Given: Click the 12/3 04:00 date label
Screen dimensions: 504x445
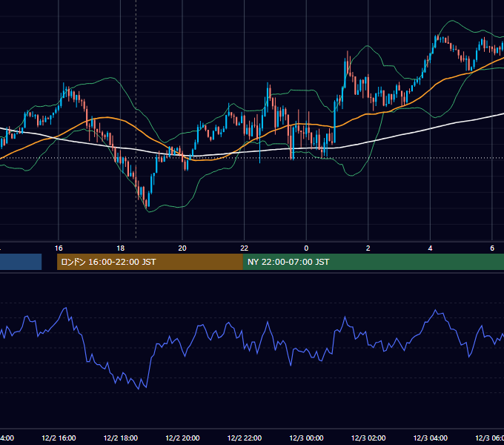Looking at the screenshot, I should (x=431, y=438).
